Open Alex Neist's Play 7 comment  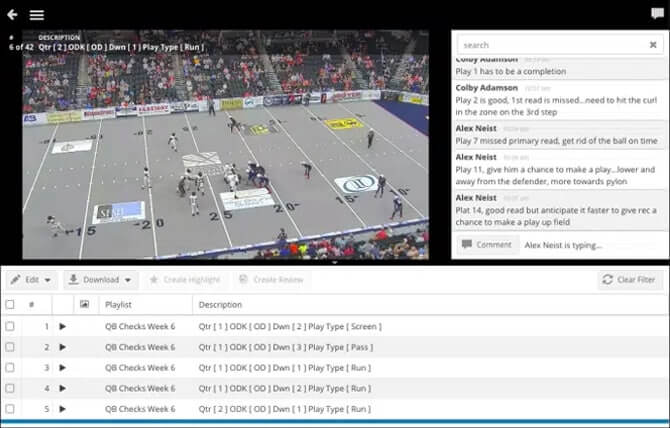click(559, 135)
